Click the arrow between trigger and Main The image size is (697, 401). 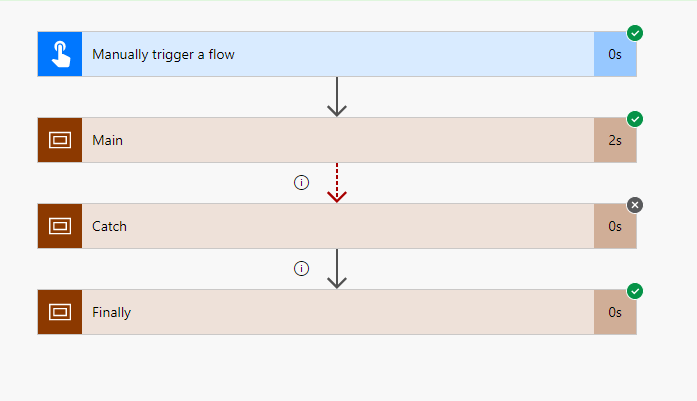pos(337,97)
